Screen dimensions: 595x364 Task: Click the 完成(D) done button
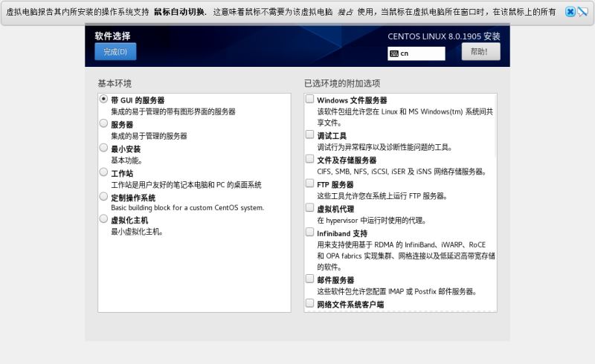pyautogui.click(x=115, y=51)
